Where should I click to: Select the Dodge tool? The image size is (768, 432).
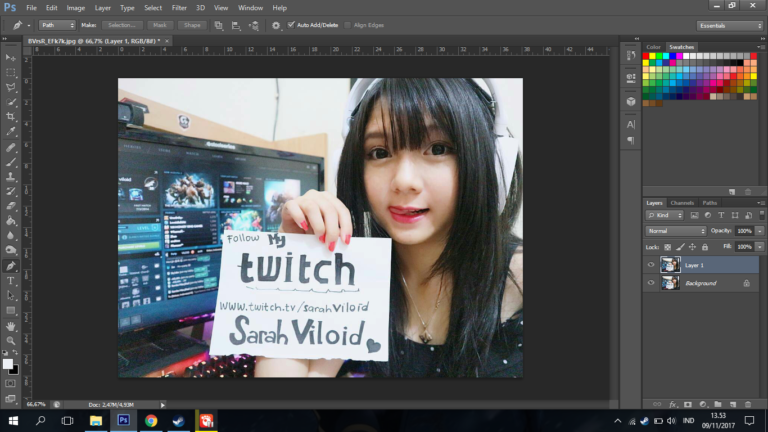10,250
